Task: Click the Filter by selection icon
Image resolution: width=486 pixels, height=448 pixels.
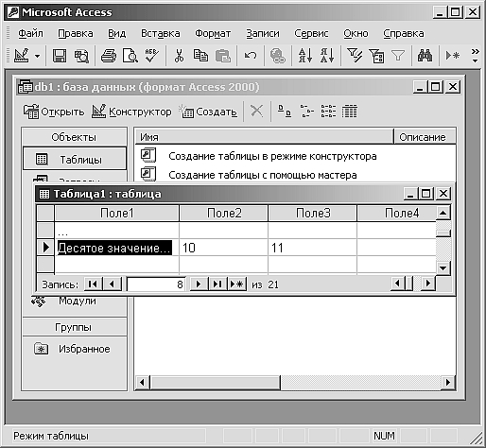Action: pyautogui.click(x=355, y=56)
